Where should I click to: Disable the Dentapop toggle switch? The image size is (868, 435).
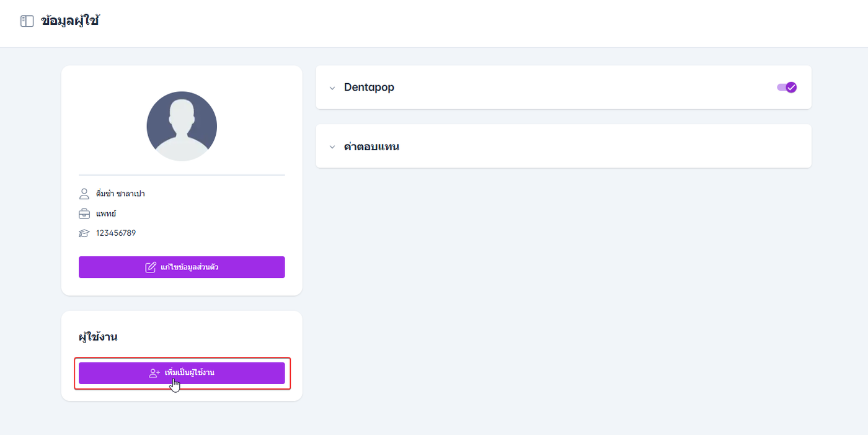[787, 87]
